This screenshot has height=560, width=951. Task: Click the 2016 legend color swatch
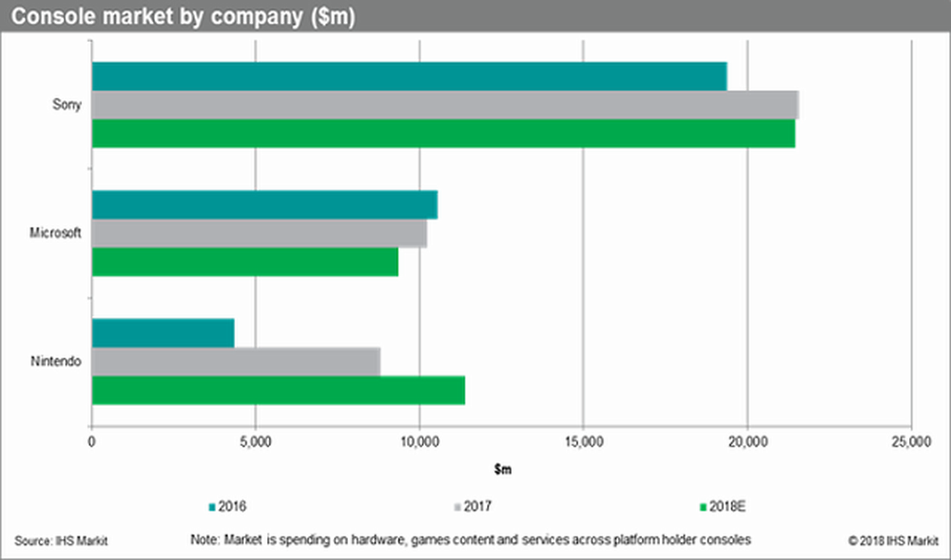210,506
